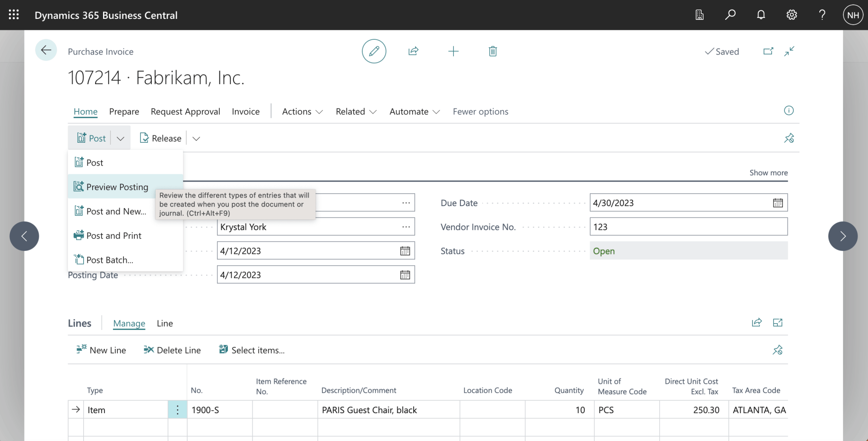Click the Vendor Invoice No. field
The image size is (868, 441).
[x=688, y=227]
